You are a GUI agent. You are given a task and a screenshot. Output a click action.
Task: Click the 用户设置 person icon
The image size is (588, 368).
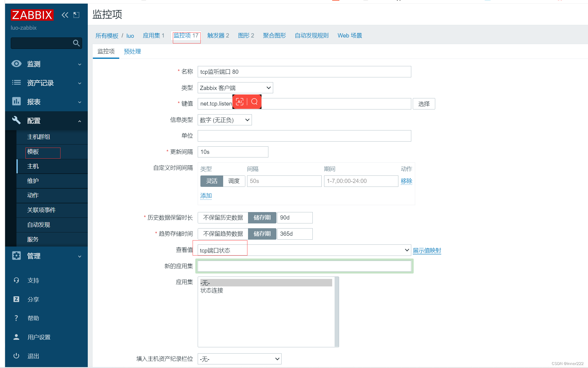click(16, 337)
